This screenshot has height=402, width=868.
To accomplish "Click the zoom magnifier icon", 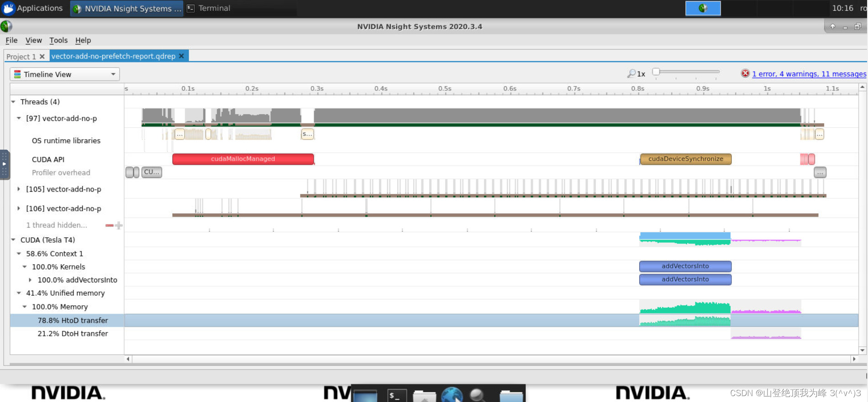I will [x=631, y=73].
